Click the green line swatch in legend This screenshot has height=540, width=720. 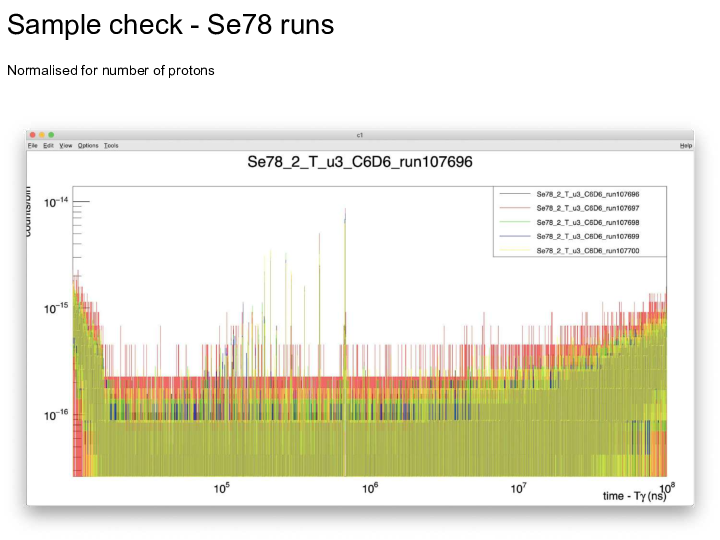coord(514,221)
